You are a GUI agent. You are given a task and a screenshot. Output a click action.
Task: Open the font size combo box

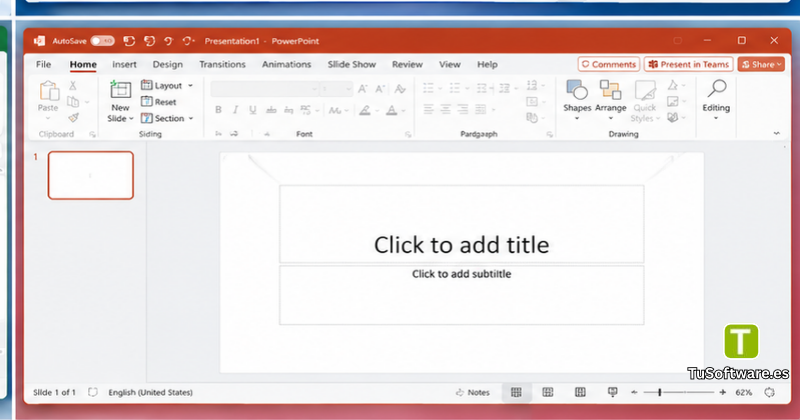336,89
